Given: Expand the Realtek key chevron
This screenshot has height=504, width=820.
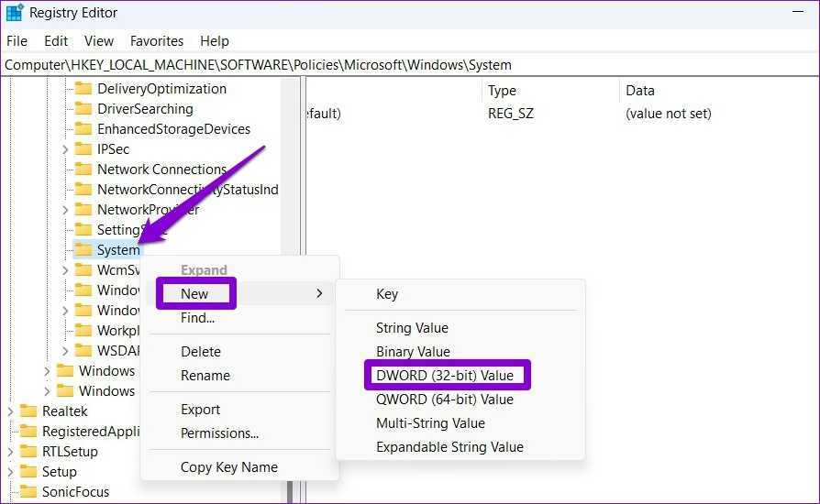Looking at the screenshot, I should pos(11,411).
